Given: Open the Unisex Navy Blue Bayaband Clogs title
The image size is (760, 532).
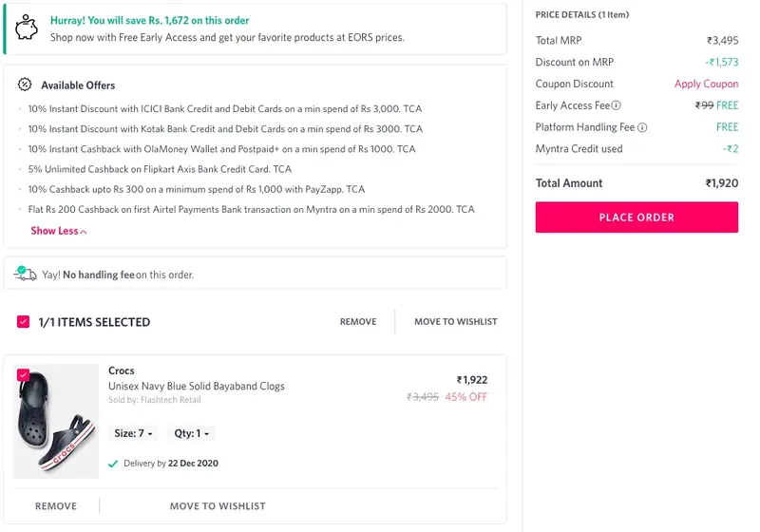Looking at the screenshot, I should (x=197, y=387).
